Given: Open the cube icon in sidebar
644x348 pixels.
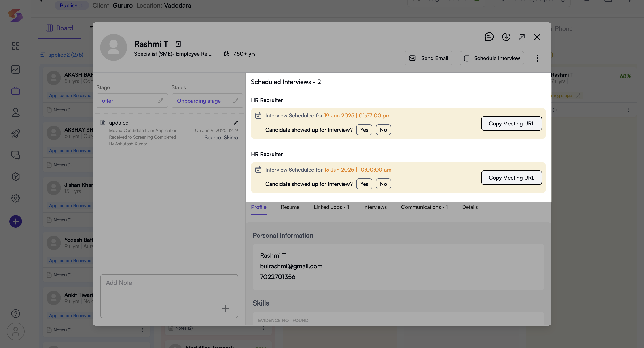Looking at the screenshot, I should point(15,177).
